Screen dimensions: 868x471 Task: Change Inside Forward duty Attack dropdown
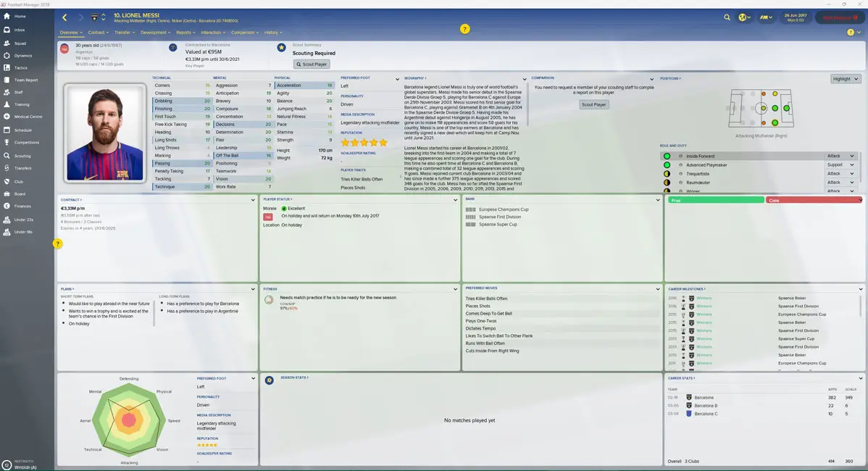click(841, 156)
